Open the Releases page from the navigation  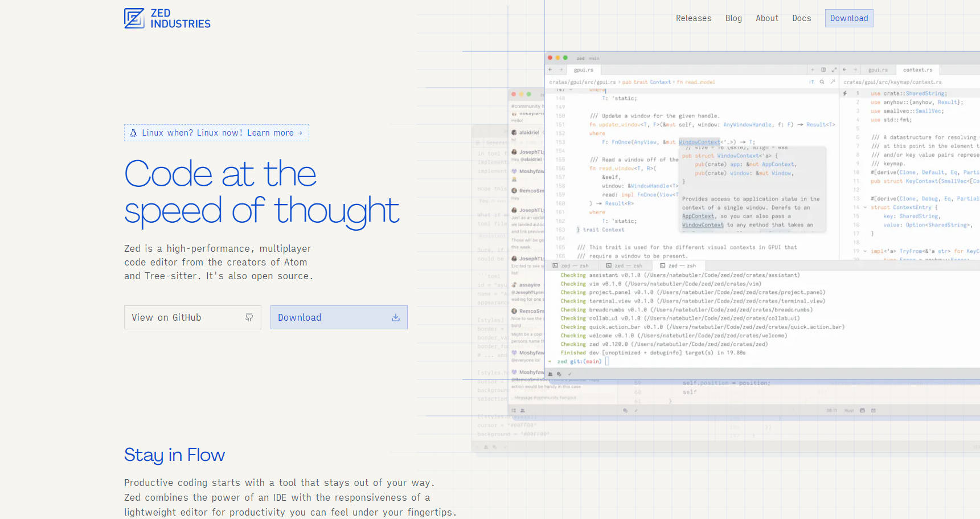coord(694,18)
